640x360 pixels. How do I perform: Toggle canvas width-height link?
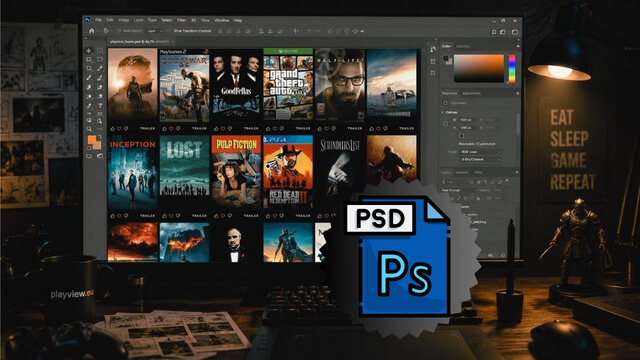click(x=446, y=124)
